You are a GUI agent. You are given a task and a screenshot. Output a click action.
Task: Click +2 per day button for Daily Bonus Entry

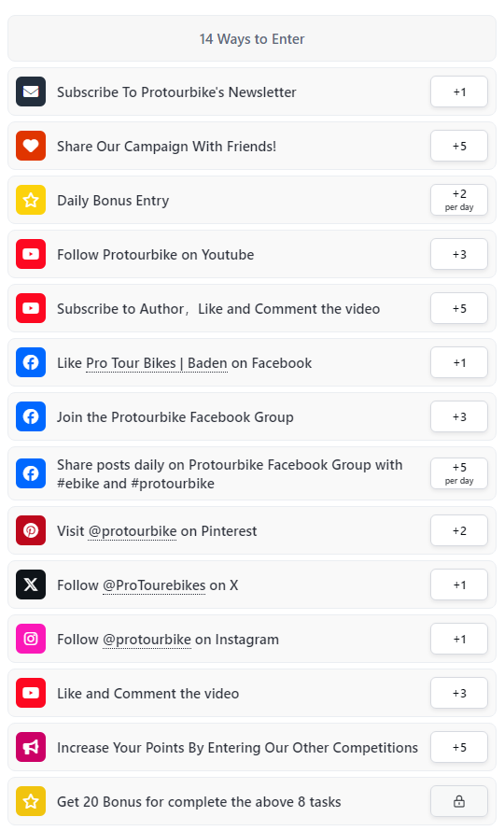point(459,200)
